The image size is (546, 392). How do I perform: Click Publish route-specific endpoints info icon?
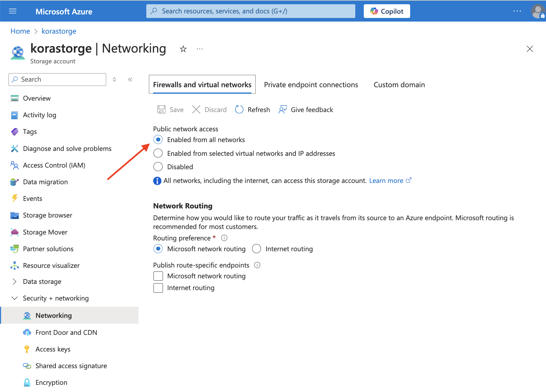[x=257, y=265]
